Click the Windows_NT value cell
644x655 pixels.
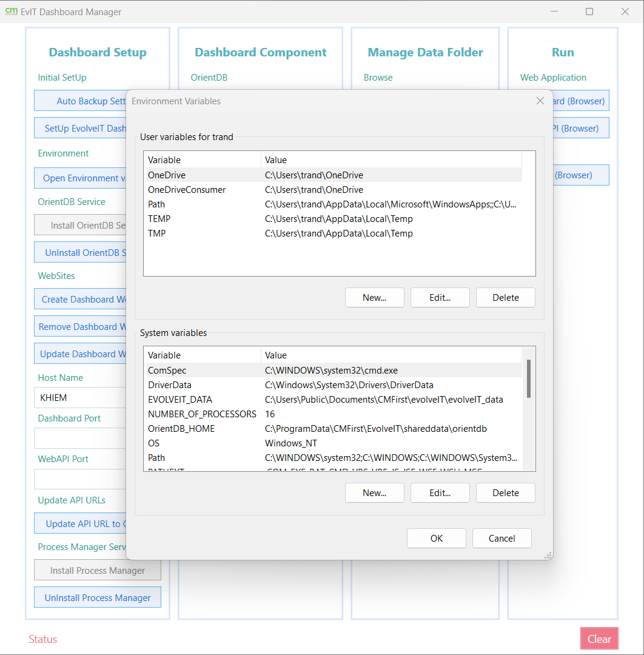(x=291, y=443)
